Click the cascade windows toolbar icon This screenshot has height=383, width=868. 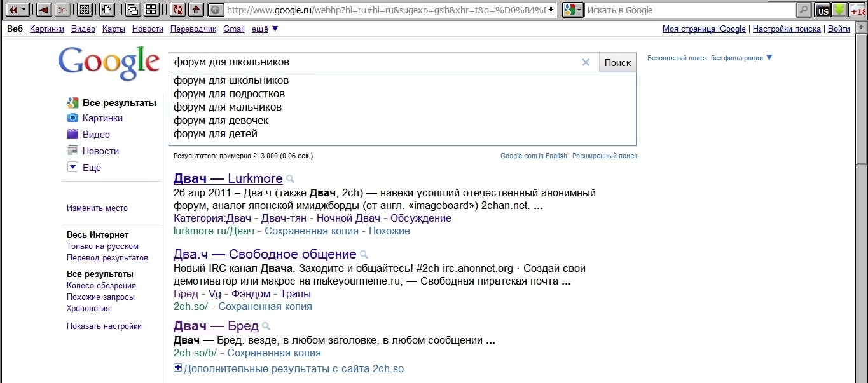(133, 10)
